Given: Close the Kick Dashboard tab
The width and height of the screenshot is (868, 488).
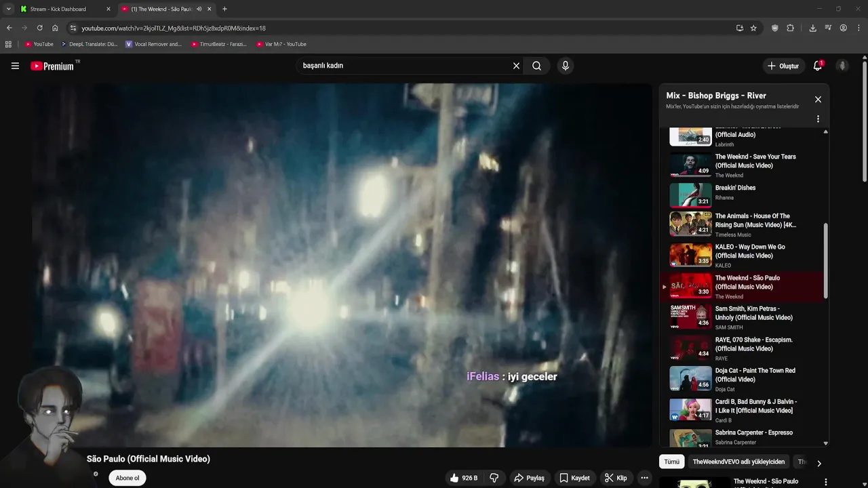Looking at the screenshot, I should [x=108, y=9].
